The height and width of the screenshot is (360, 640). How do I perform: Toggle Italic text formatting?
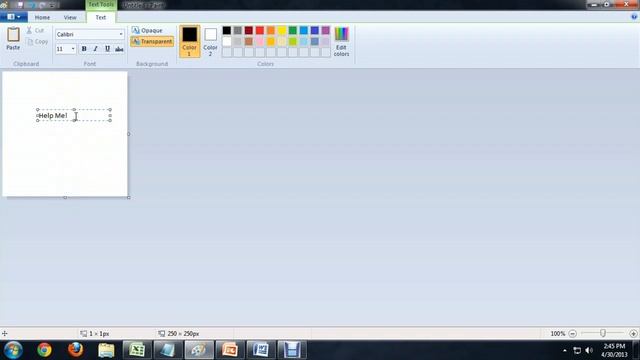(x=96, y=49)
